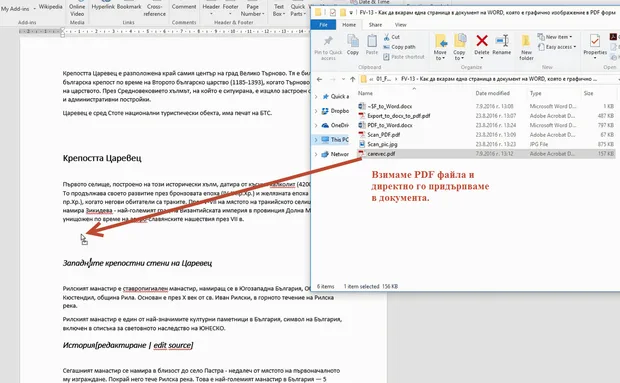Expand the Dropbox tree node
This screenshot has height=383, width=620.
click(316, 111)
